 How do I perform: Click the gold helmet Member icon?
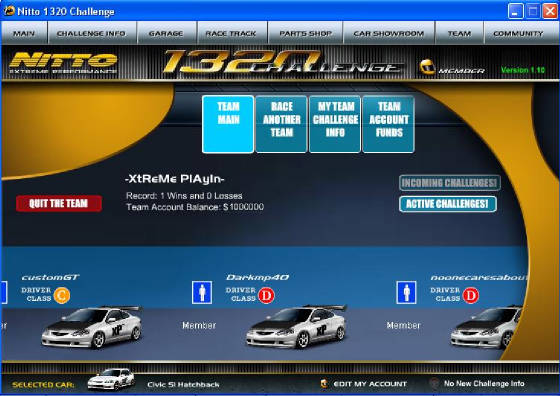tap(427, 67)
